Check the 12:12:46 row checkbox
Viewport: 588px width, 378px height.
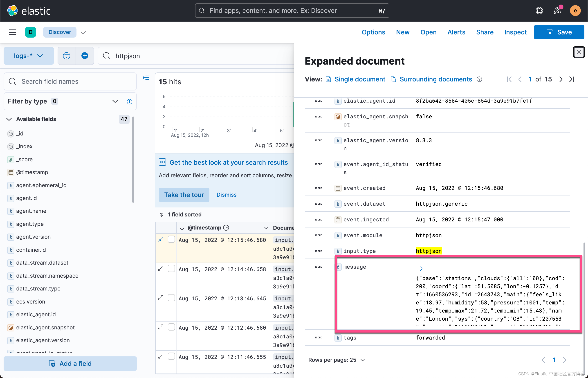(x=171, y=327)
